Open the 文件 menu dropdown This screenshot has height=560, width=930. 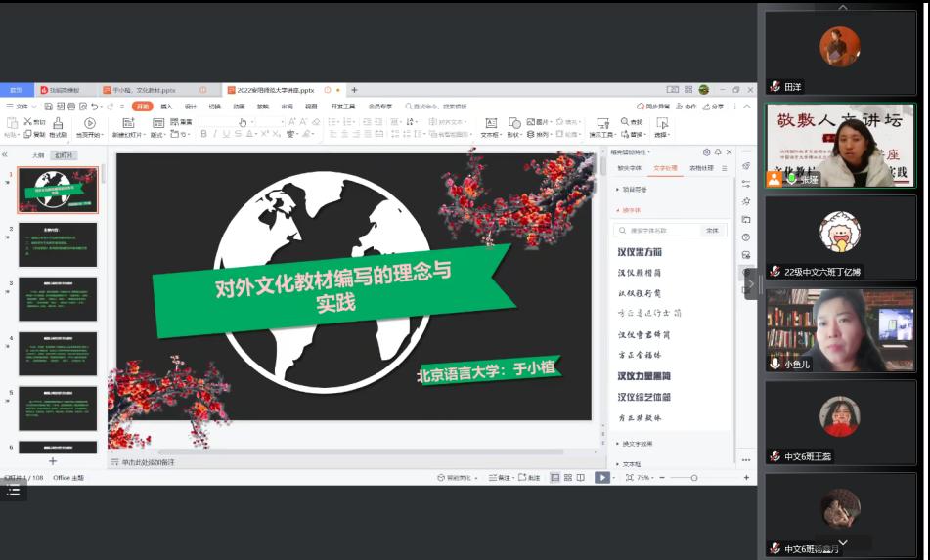22,106
